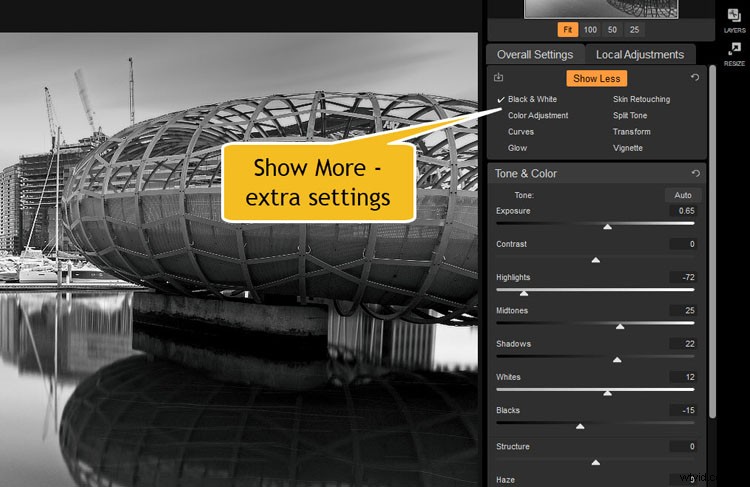Reset Tone & Color with its reset arrow

(x=695, y=173)
